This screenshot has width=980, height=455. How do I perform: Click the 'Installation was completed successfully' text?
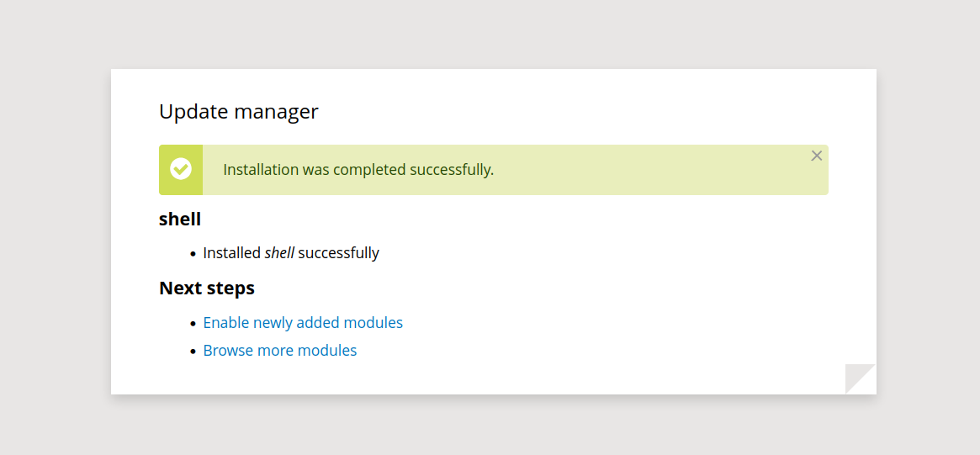point(358,170)
